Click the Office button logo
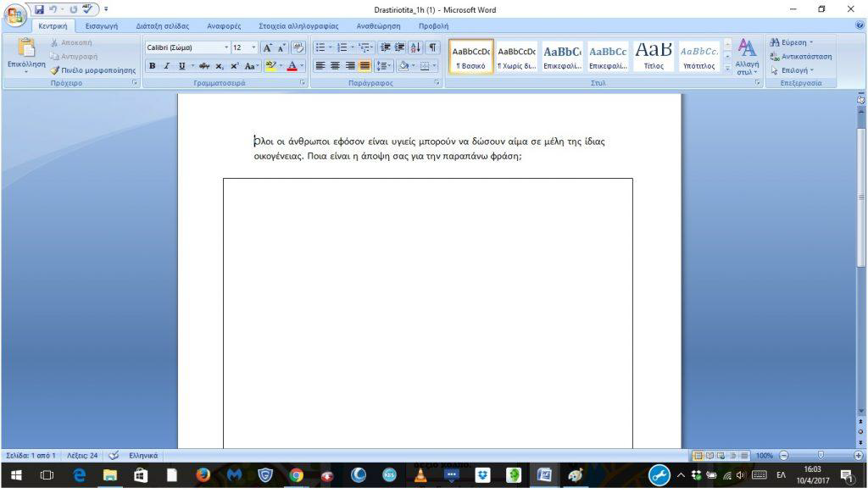The image size is (868, 499). (14, 15)
